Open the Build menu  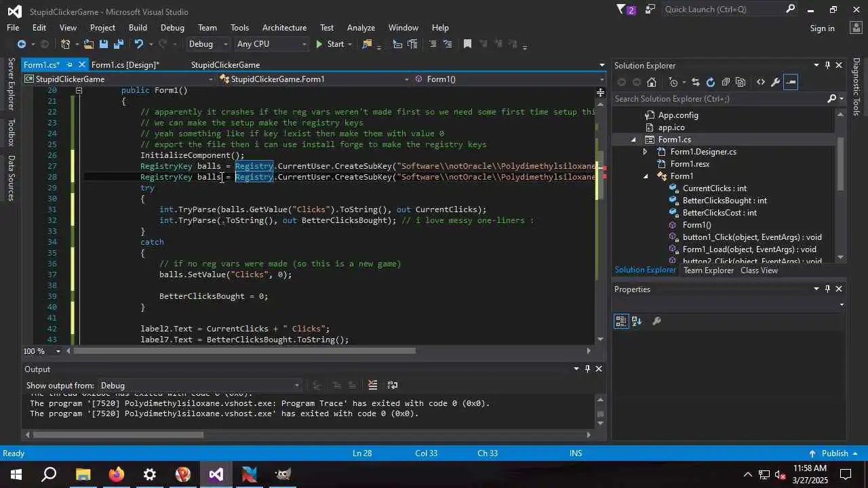coord(138,28)
